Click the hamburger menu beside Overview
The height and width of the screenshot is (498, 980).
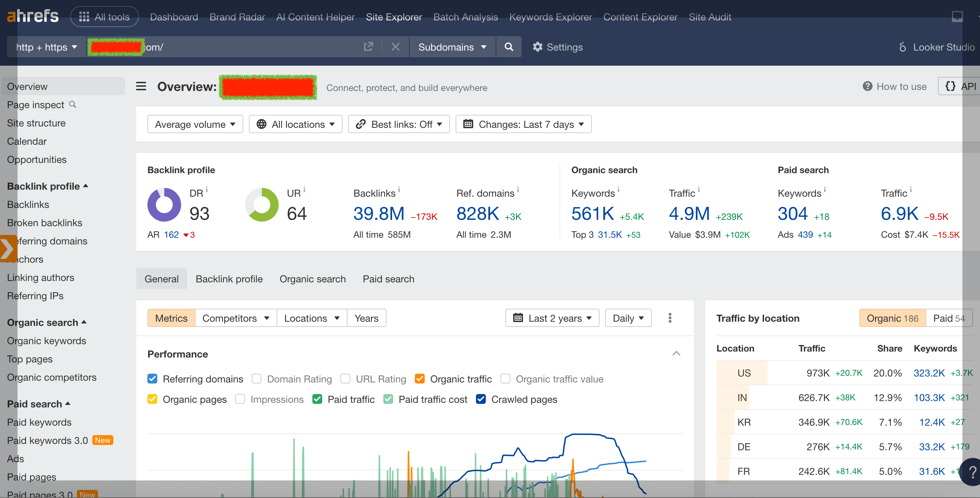coord(141,86)
